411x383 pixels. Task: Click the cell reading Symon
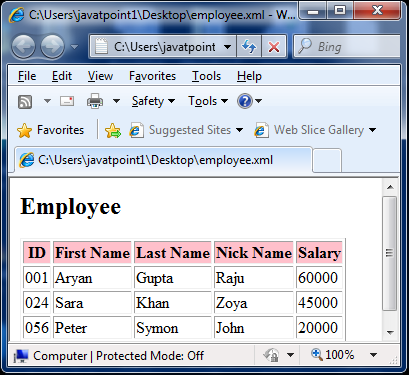173,327
